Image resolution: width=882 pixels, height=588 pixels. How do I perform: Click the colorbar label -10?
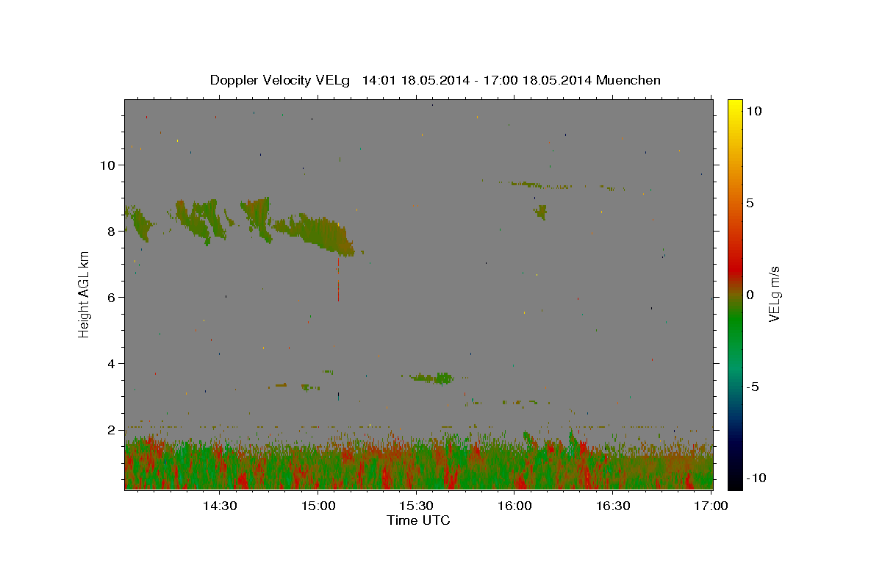(x=755, y=478)
